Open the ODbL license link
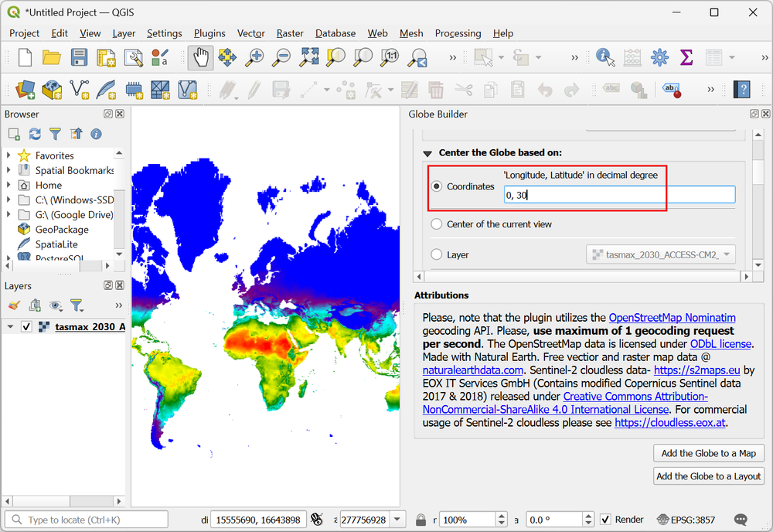The height and width of the screenshot is (532, 773). (x=720, y=343)
